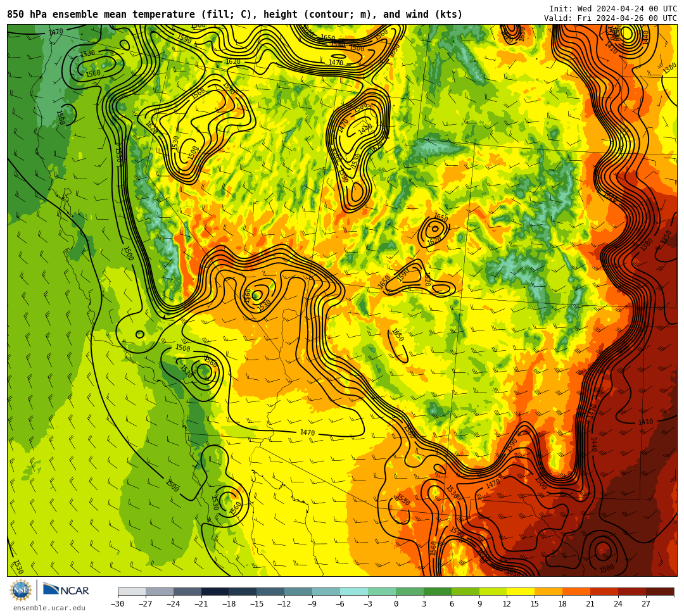Click the Valid: Fri 2024-04-26 00 UTC text
The height and width of the screenshot is (616, 684).
(611, 18)
